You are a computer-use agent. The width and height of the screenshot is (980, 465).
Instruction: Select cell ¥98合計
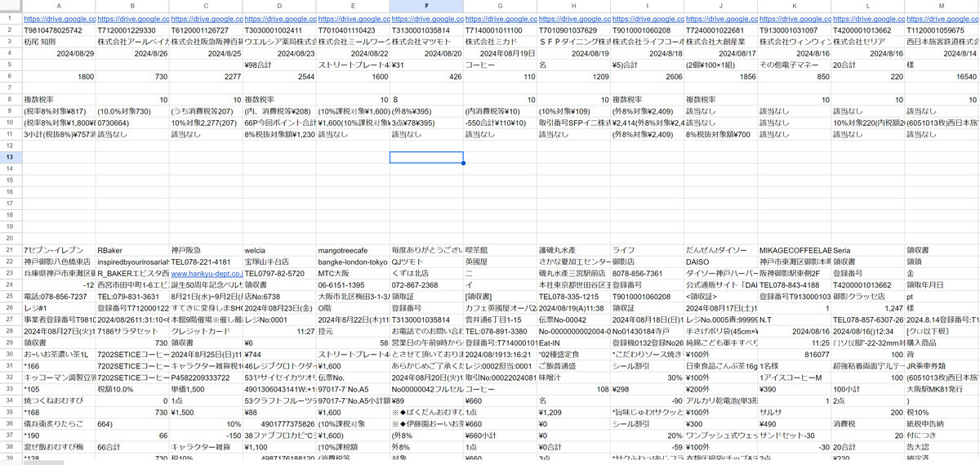pos(279,65)
